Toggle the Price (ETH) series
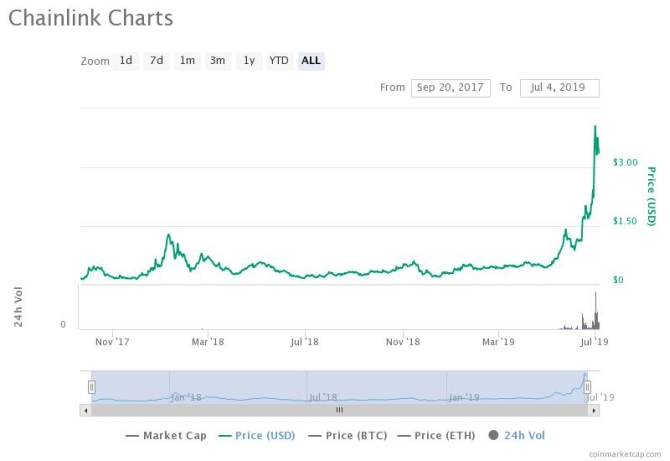The height and width of the screenshot is (461, 670). [436, 436]
